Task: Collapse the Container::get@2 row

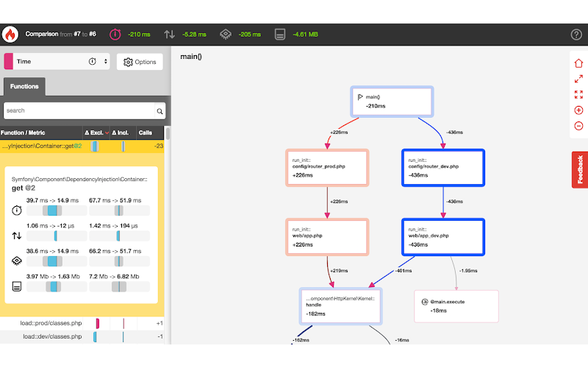Action: point(82,146)
